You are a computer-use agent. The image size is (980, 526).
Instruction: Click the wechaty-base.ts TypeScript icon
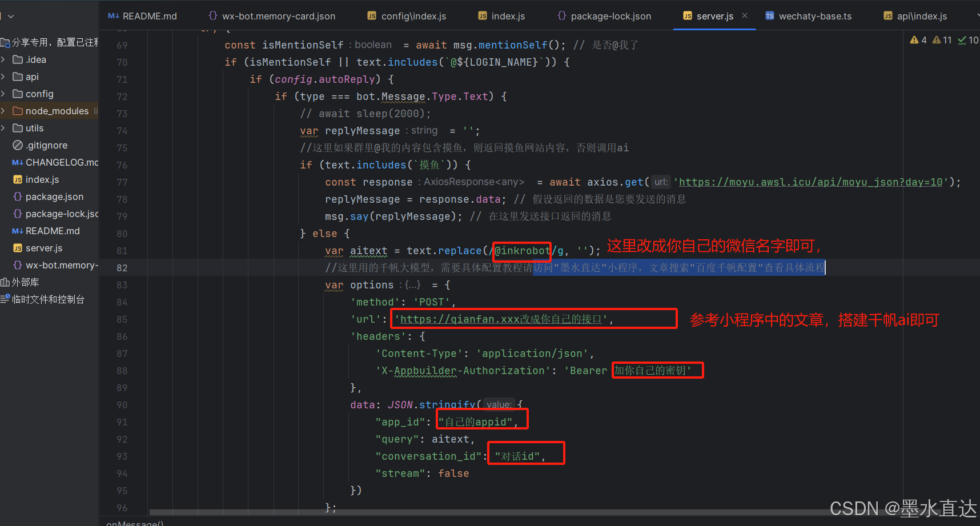(770, 16)
